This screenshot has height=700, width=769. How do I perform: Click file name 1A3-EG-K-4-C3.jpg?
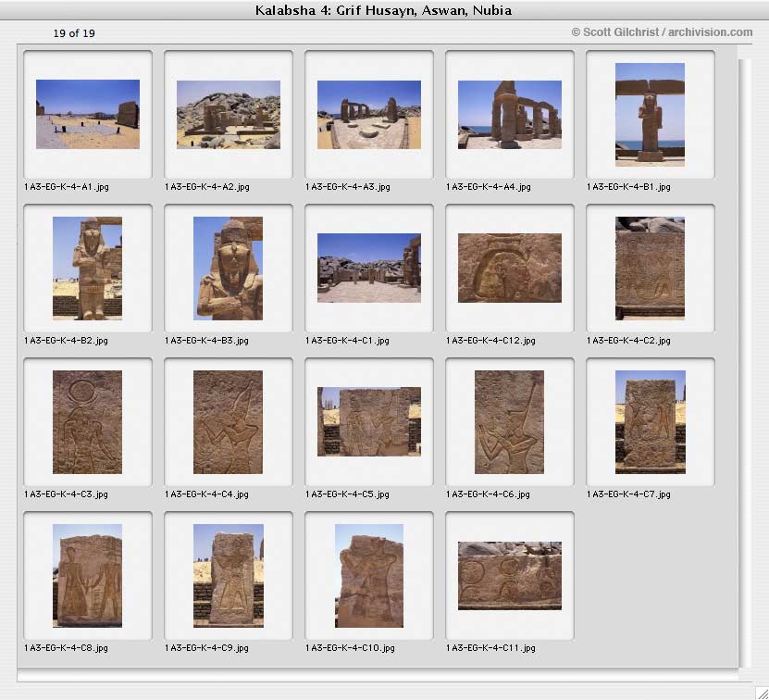(x=66, y=494)
